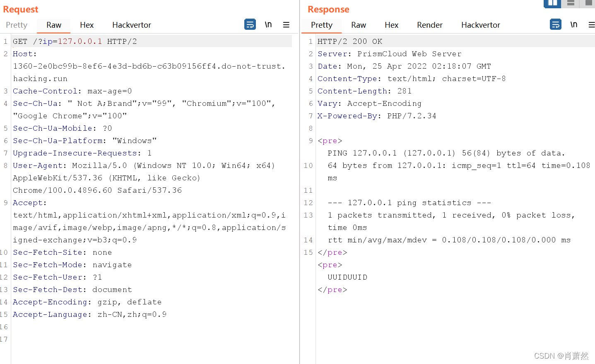Click the Sec-Ch-Ua-Platform "Windows" header

85,141
